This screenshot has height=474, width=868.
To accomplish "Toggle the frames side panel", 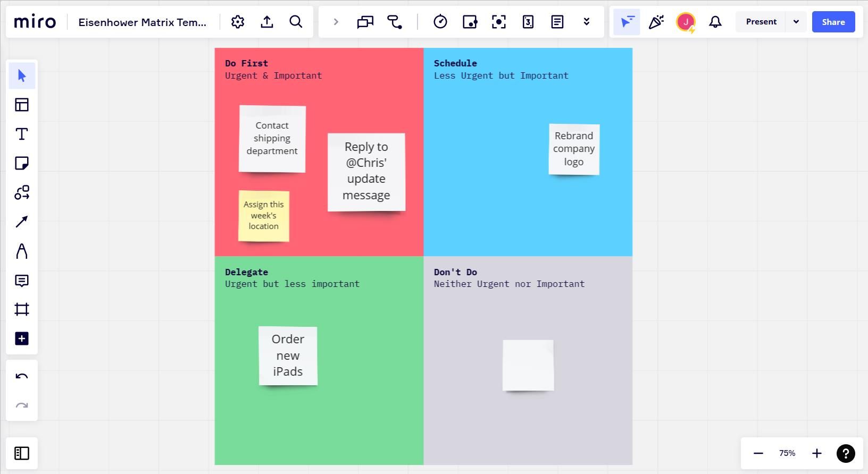I will point(22,453).
